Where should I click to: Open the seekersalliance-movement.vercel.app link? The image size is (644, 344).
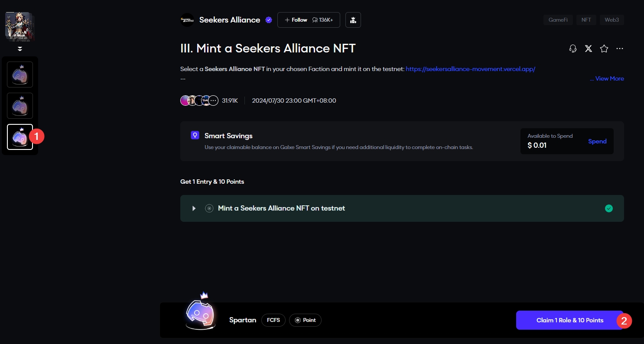point(470,69)
